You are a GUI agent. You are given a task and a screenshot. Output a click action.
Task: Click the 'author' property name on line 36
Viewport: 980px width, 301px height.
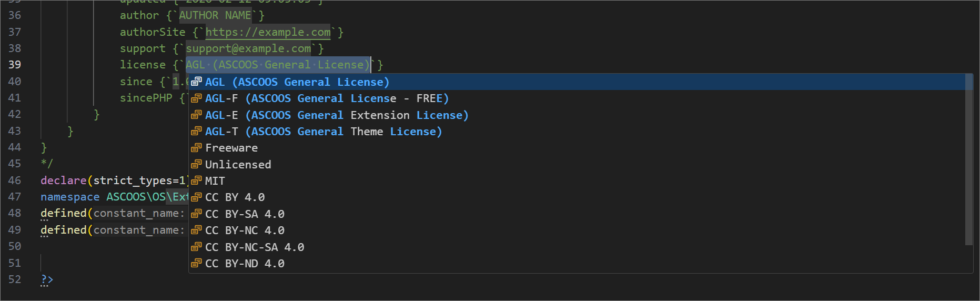(x=139, y=15)
